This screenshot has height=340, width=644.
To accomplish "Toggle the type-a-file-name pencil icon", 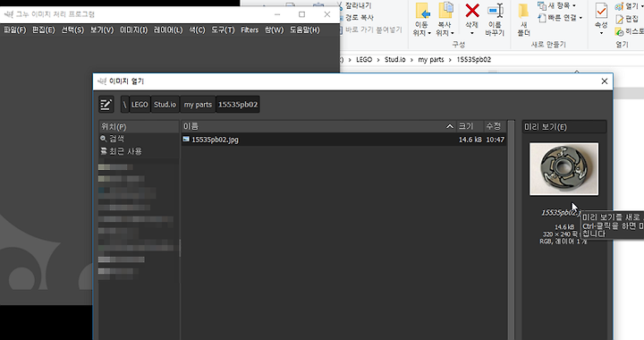I will pyautogui.click(x=106, y=105).
